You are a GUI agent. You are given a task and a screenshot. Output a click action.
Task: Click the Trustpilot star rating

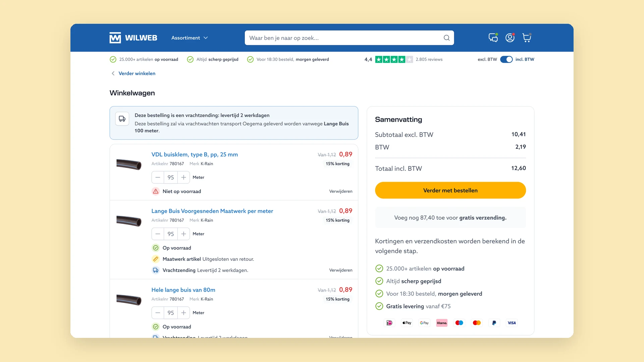(394, 59)
